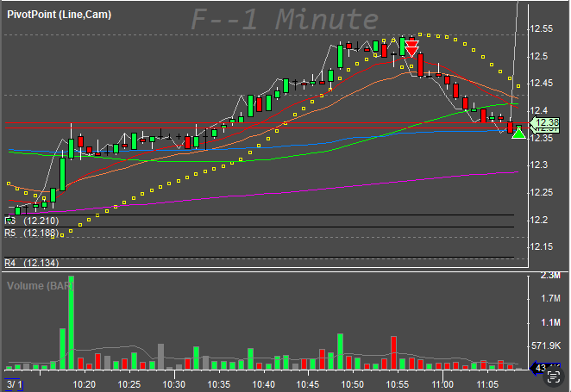The height and width of the screenshot is (392, 571).
Task: Click the 571.9K volume axis label
Action: point(546,345)
